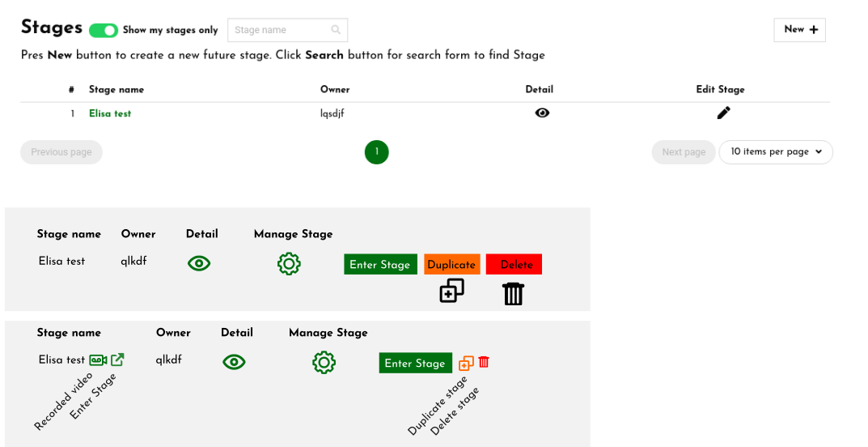The width and height of the screenshot is (868, 447).
Task: Click the Owner value qlkdf in first mockup
Action: click(133, 261)
